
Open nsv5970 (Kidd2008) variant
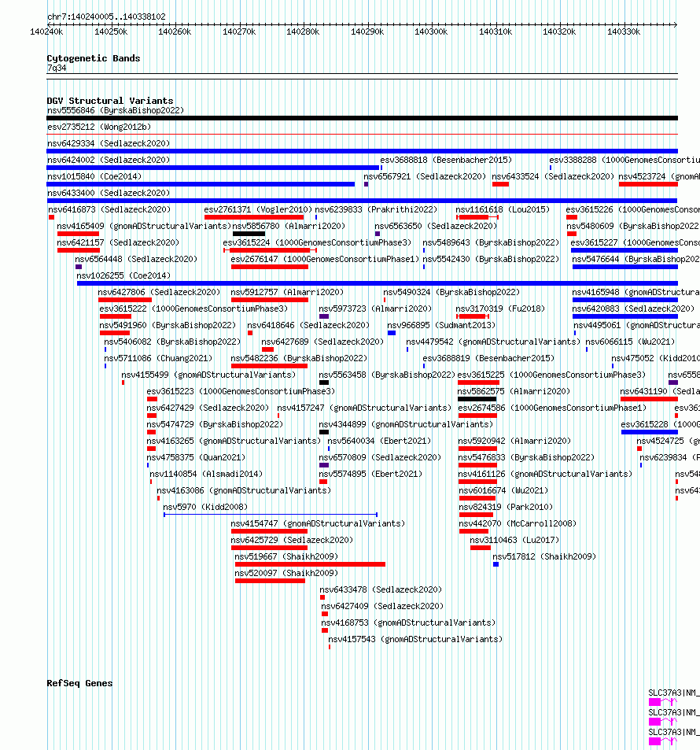[205, 507]
